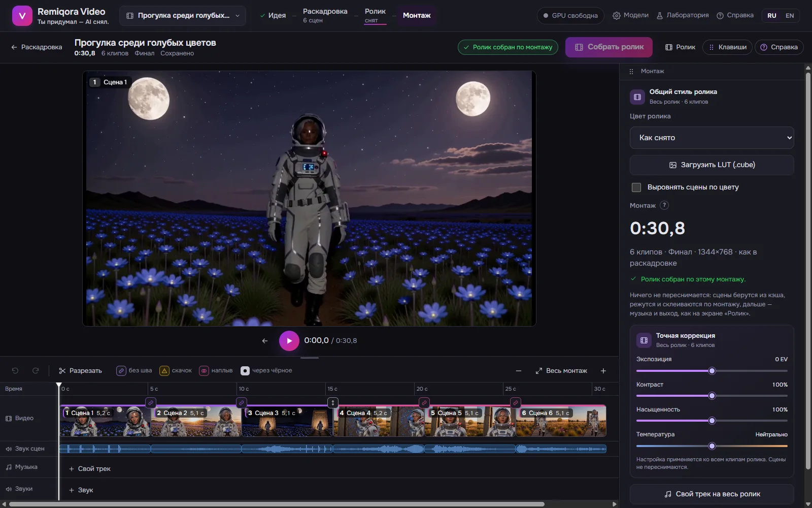Screen dimensions: 812x508
Task: Select the Разрезать scissors tool
Action: (x=80, y=371)
